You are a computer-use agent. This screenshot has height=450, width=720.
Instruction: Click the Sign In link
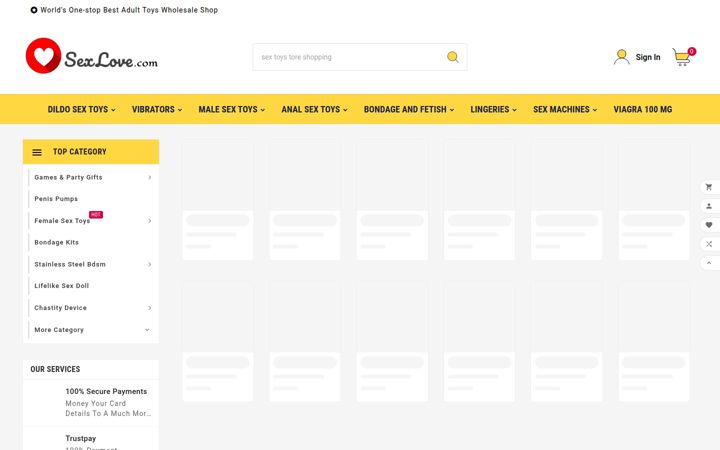(648, 57)
